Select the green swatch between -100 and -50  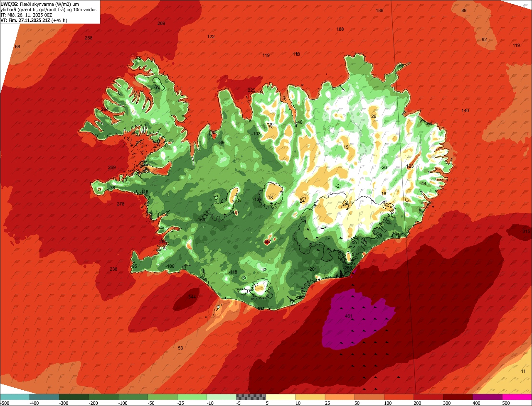(x=133, y=397)
